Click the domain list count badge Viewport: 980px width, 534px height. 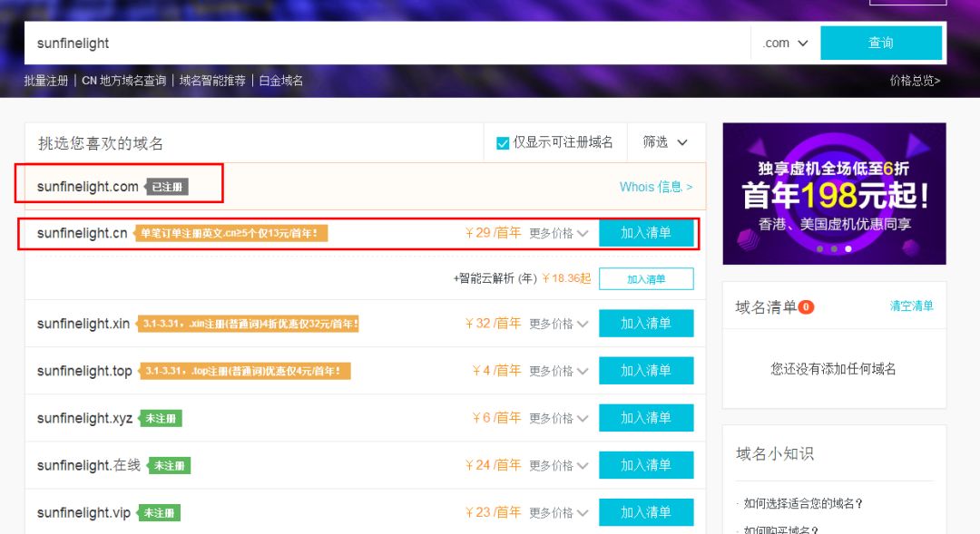806,307
